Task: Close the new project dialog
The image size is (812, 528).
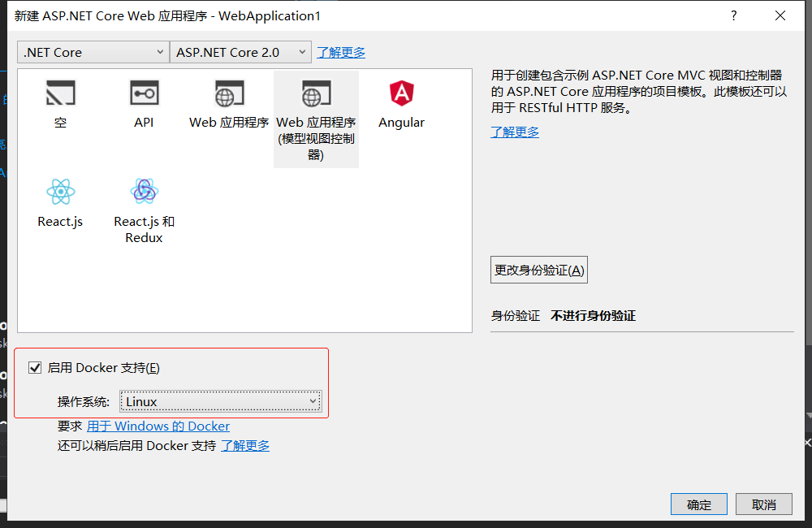Action: (780, 15)
